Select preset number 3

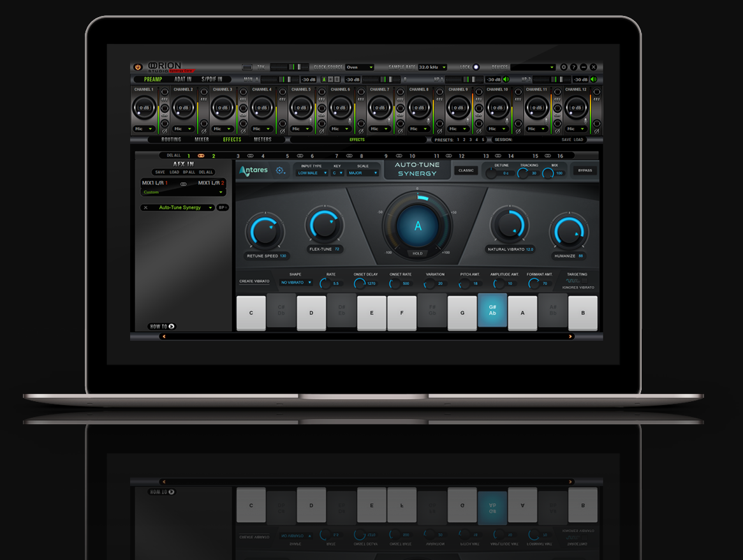coord(470,140)
